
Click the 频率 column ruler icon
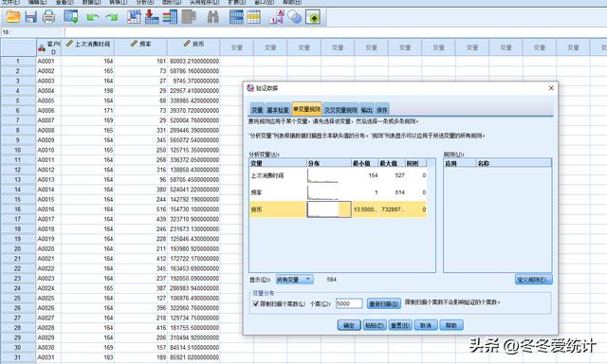pos(134,44)
